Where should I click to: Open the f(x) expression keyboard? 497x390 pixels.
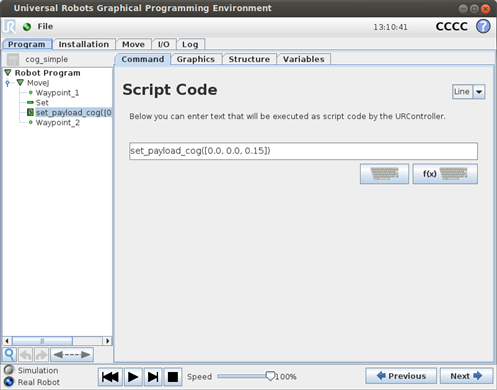445,174
